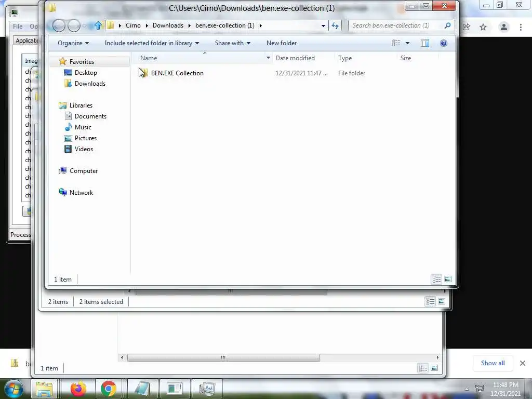The image size is (532, 399).
Task: Click 12/31/2021 date modified cell
Action: (301, 73)
